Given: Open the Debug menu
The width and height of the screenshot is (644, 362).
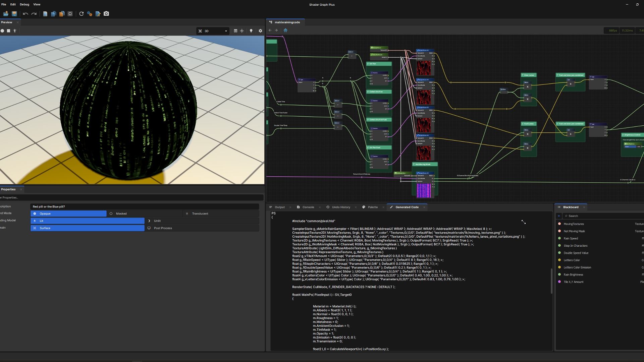Looking at the screenshot, I should tap(24, 4).
